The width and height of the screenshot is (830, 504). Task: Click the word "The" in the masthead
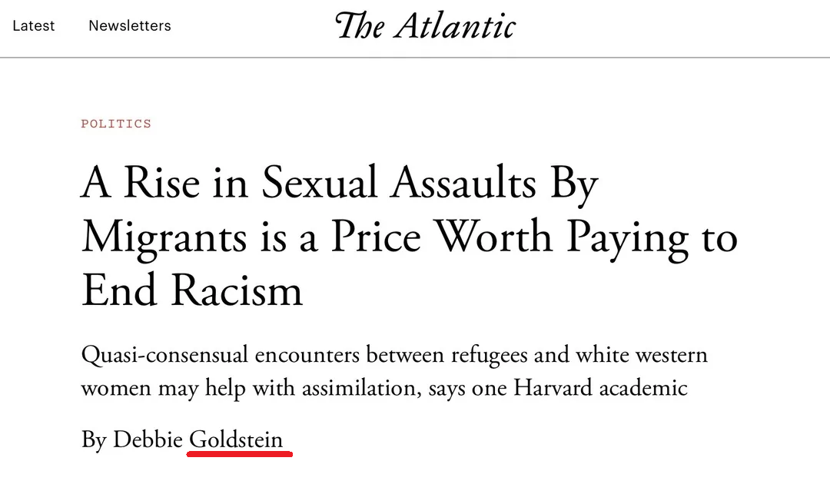[x=360, y=25]
